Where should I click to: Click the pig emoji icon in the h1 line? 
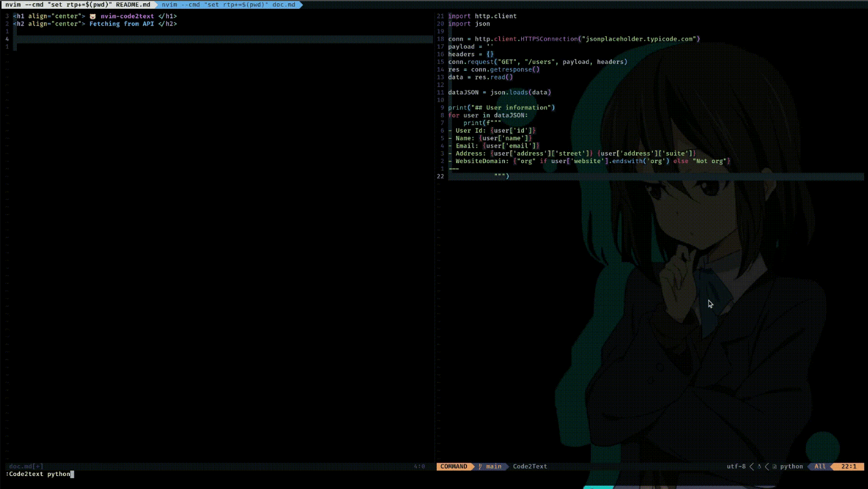click(93, 16)
